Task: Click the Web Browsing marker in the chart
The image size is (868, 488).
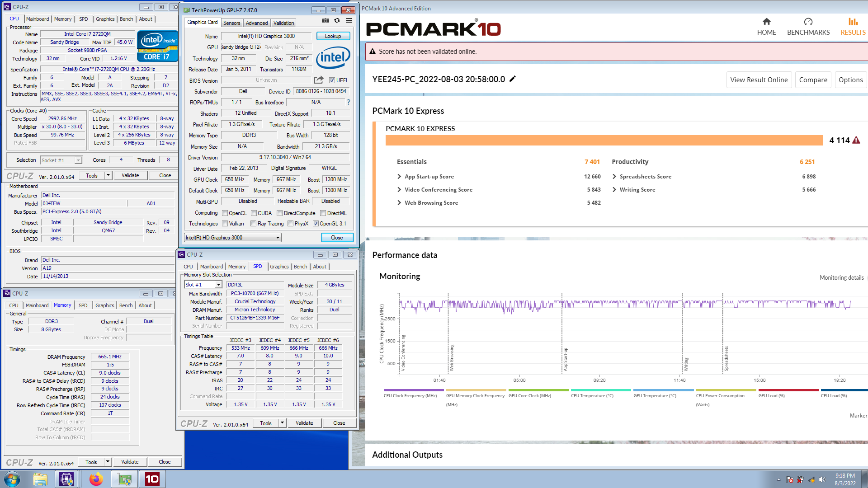Action: coord(451,358)
